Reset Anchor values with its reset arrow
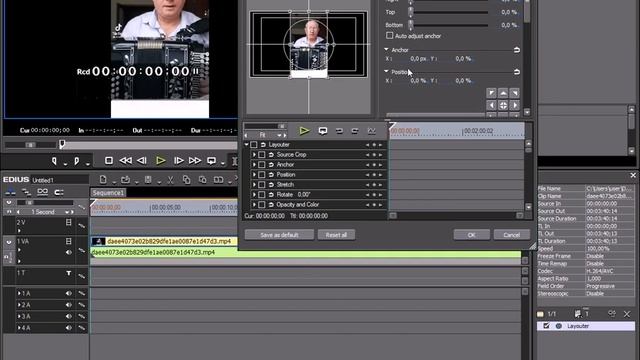Screen dimensions: 640x360 [517, 50]
